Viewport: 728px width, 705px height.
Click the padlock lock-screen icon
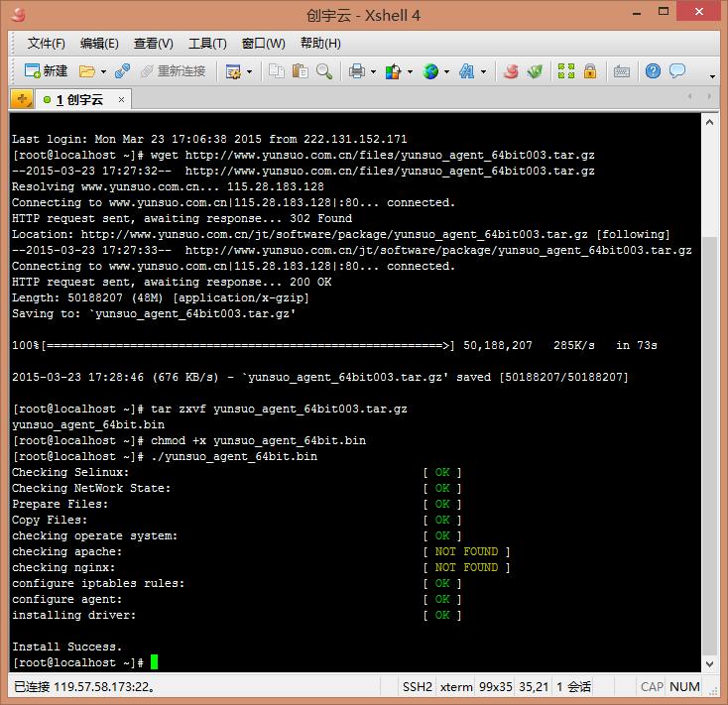pos(590,71)
